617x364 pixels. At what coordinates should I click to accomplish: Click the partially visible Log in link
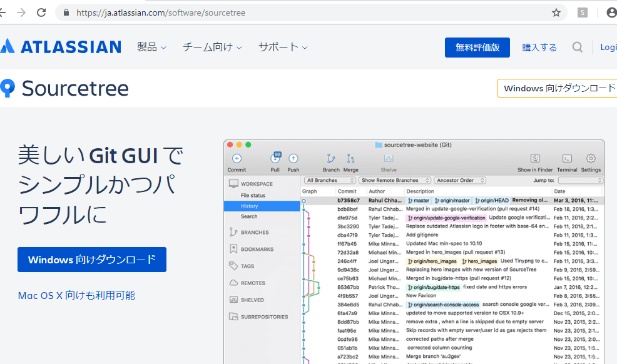click(608, 47)
